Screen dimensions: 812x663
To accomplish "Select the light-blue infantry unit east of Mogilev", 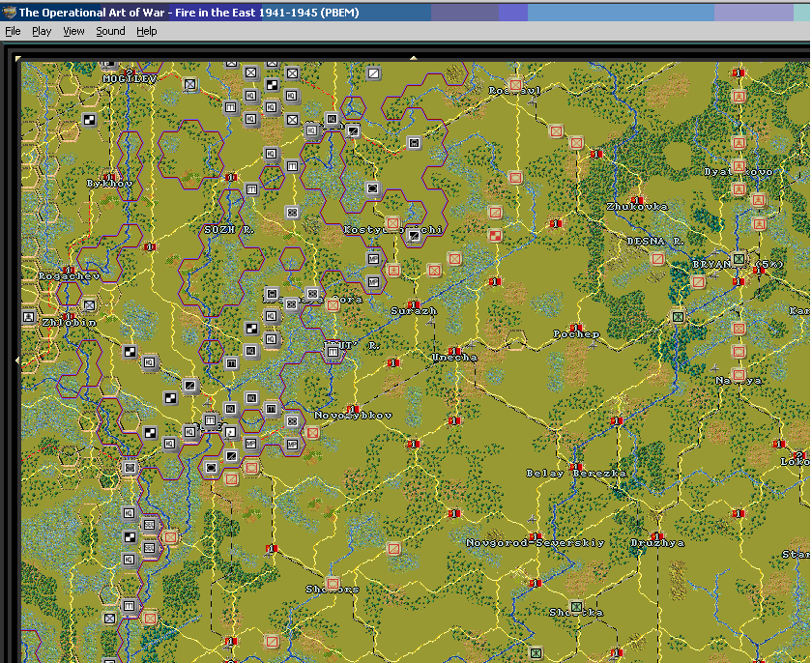I will (x=190, y=84).
